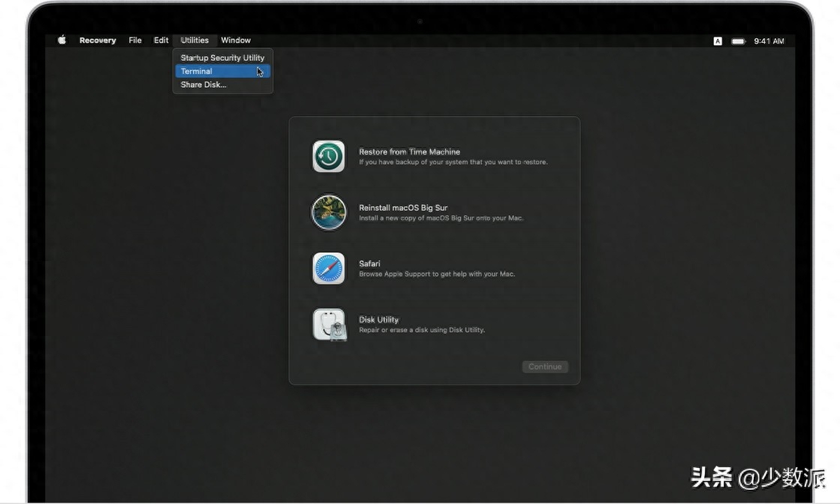The height and width of the screenshot is (504, 840).
Task: Open the Apple menu
Action: coord(61,40)
